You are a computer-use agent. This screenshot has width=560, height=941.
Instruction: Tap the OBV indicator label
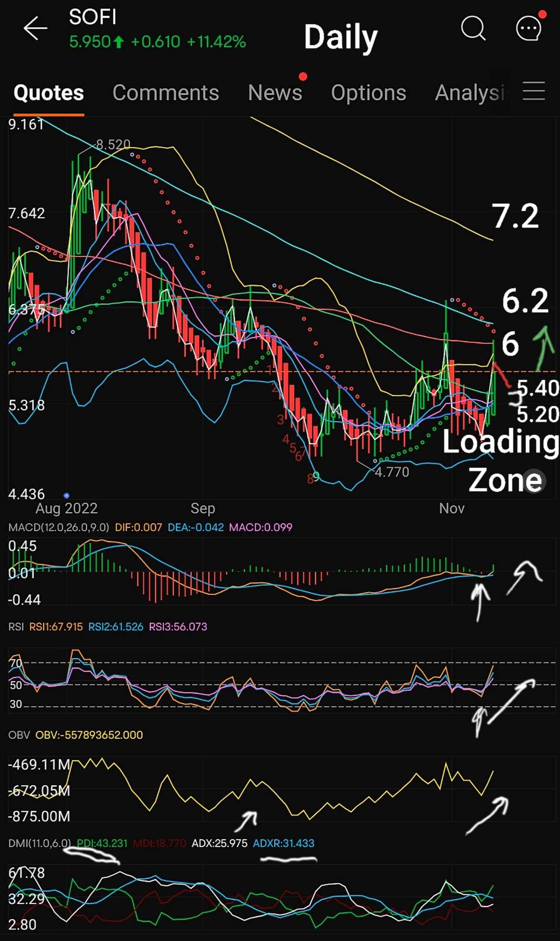click(x=19, y=735)
